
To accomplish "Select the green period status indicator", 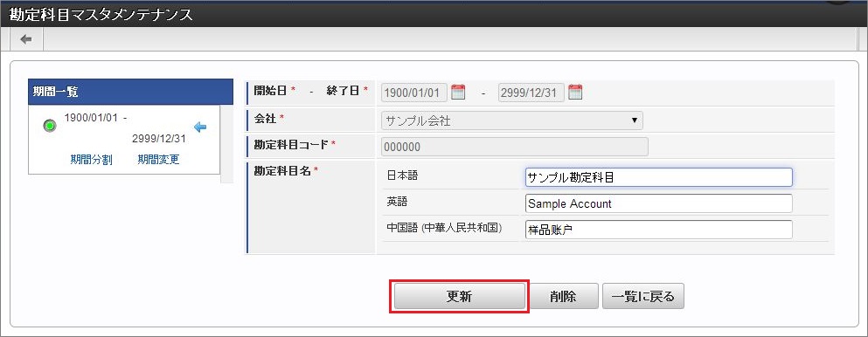I will coord(49,126).
